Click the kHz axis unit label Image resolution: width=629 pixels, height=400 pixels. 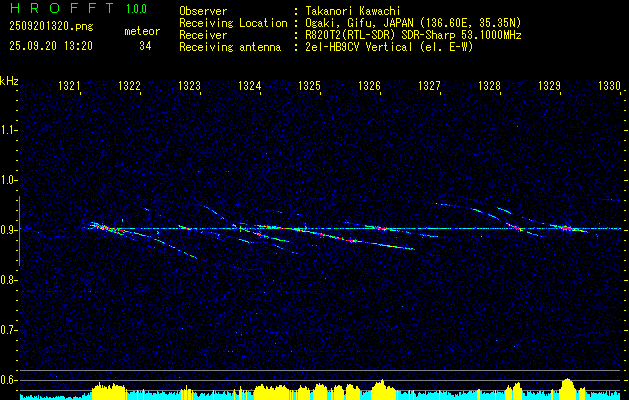coord(9,81)
